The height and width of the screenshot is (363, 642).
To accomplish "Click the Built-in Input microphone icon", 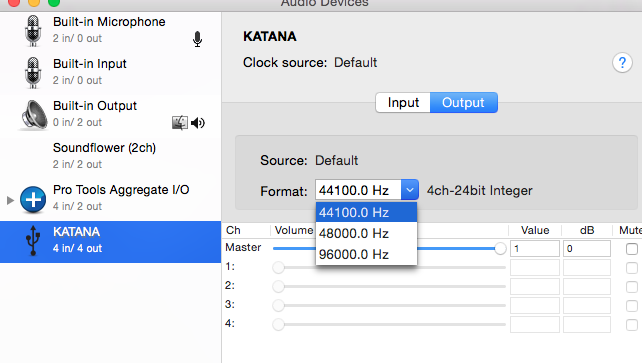I will (33, 73).
